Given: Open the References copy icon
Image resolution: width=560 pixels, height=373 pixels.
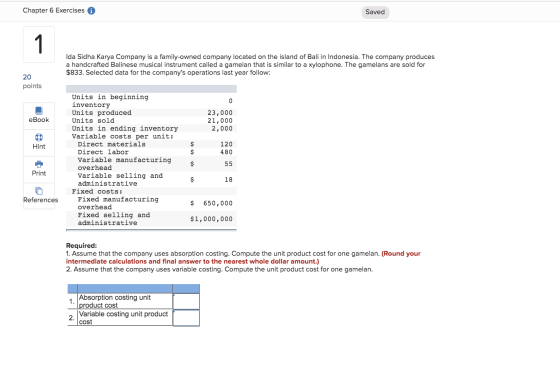Looking at the screenshot, I should tap(39, 191).
